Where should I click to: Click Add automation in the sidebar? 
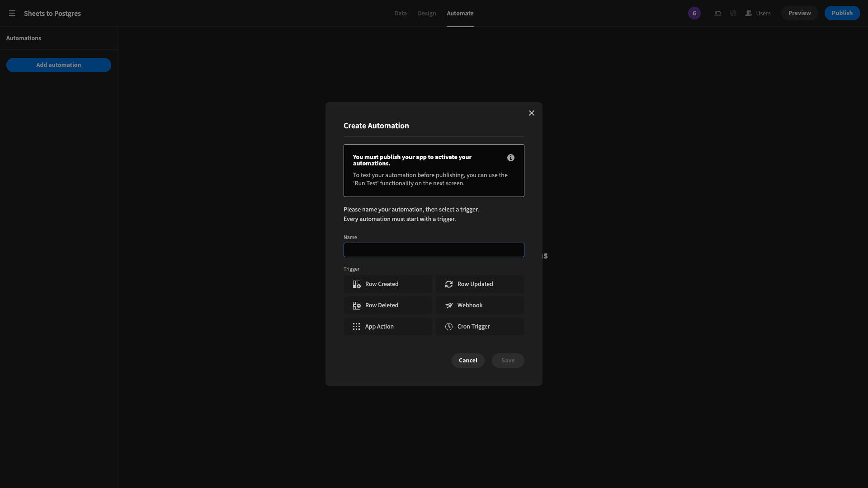click(x=59, y=65)
